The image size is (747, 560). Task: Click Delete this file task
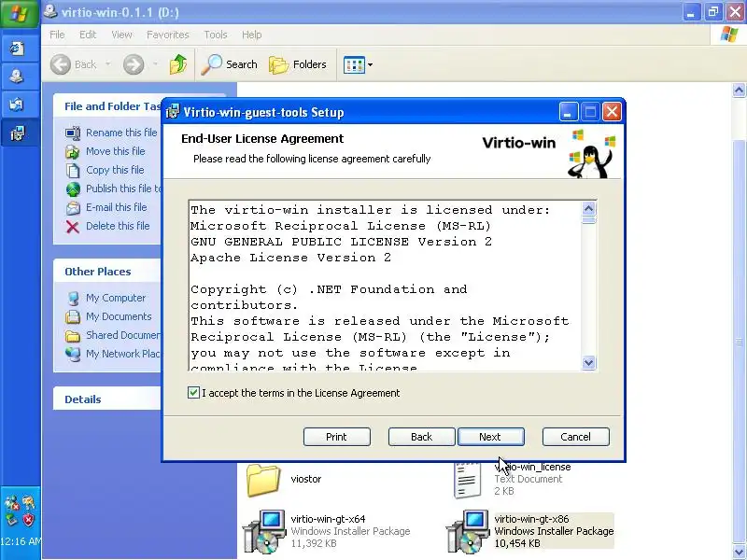(118, 226)
